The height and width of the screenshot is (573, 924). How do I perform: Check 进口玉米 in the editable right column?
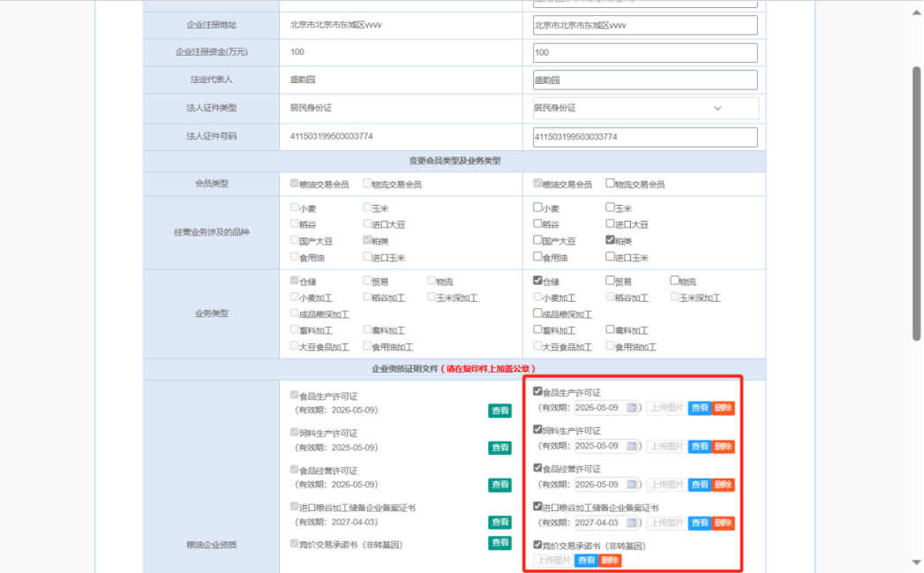coord(611,257)
